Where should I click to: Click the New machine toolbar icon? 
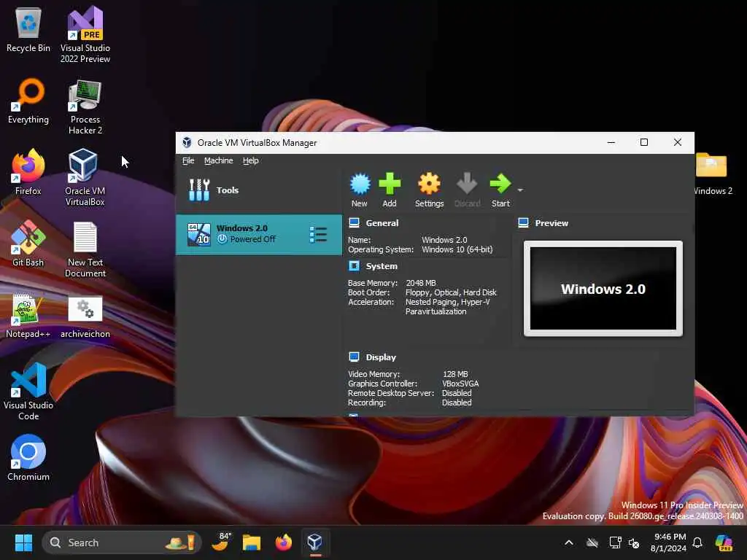coord(360,190)
